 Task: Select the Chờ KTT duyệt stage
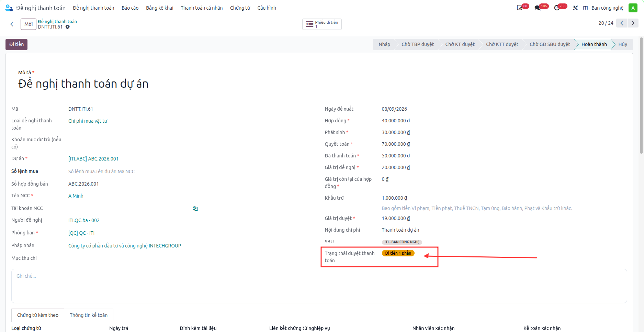502,44
